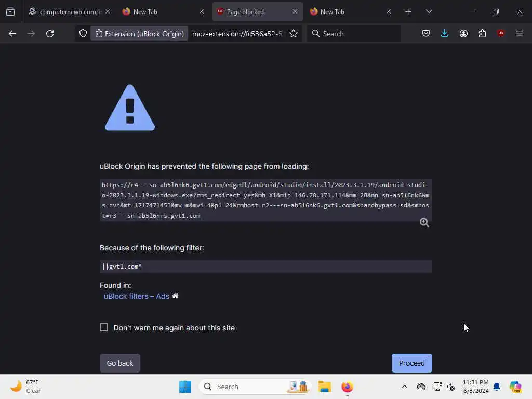Screen dimensions: 532x399
Task: Open the clock showing 11:31 PM
Action: point(476,387)
